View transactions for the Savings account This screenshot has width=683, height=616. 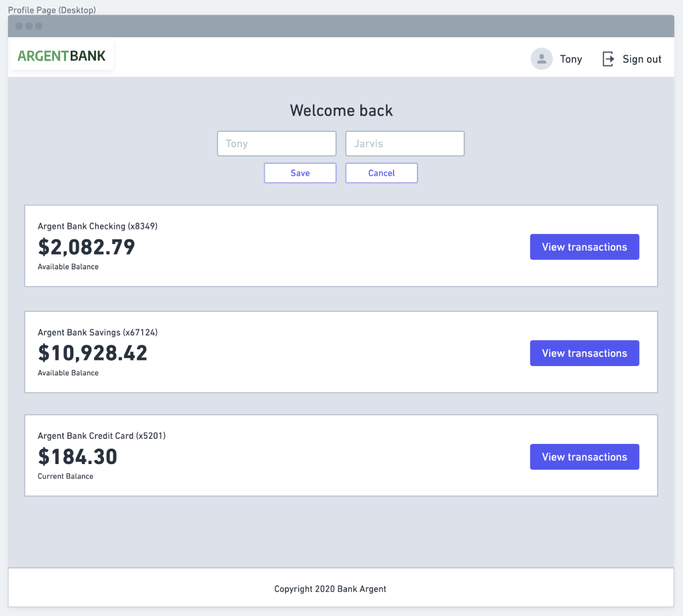[x=584, y=353]
